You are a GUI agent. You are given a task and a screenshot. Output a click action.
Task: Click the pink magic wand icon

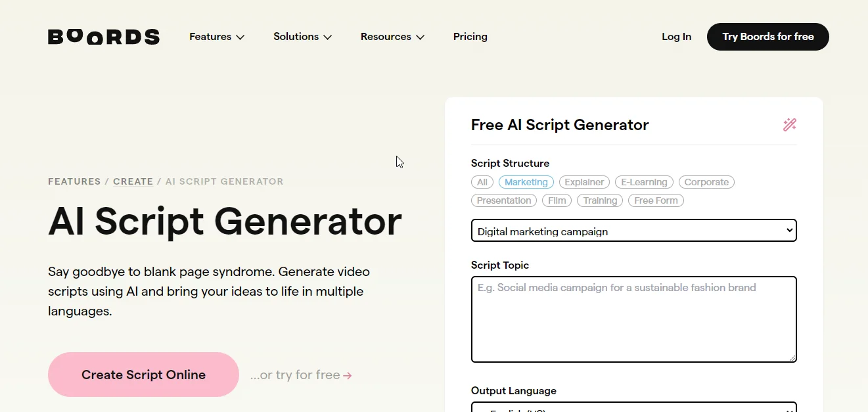[789, 124]
